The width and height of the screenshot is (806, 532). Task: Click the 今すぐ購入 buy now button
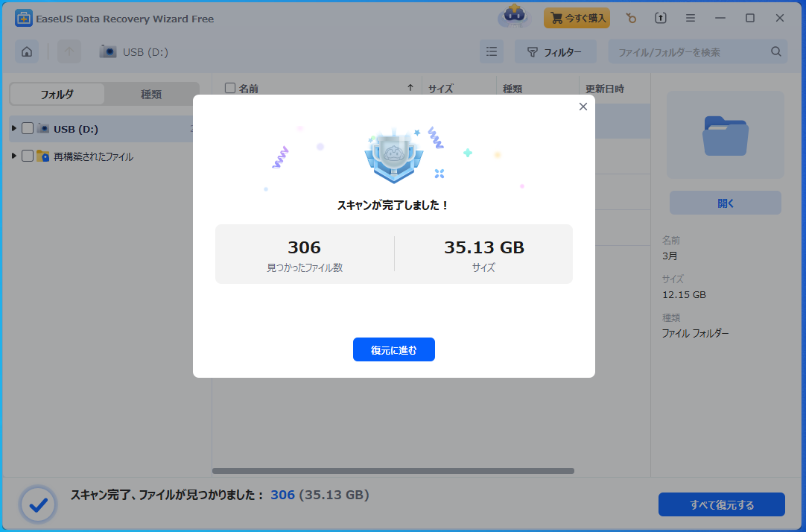click(x=577, y=18)
